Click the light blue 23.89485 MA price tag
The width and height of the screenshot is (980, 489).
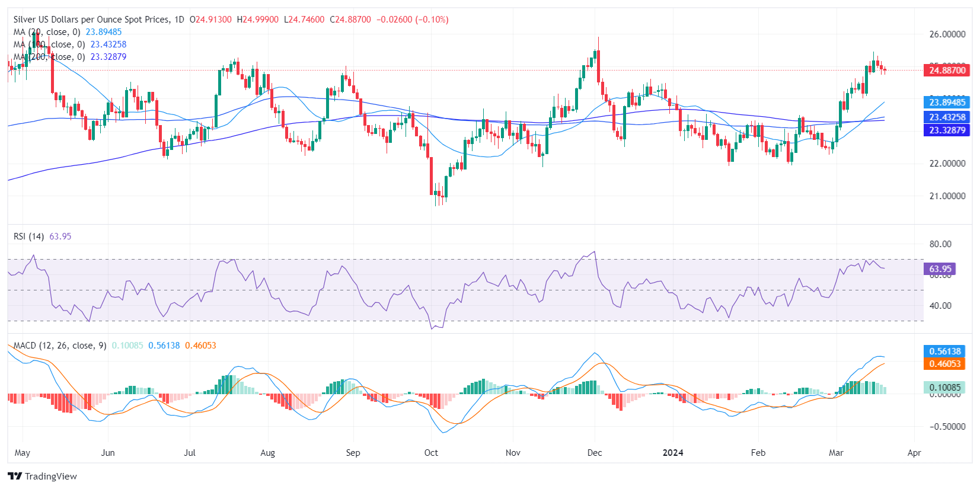(947, 103)
